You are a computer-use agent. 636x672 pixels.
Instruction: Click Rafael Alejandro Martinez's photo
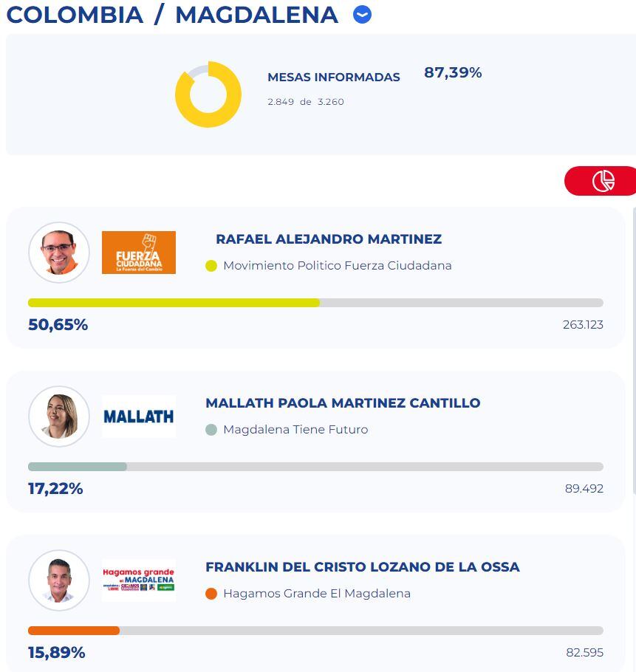click(x=59, y=252)
